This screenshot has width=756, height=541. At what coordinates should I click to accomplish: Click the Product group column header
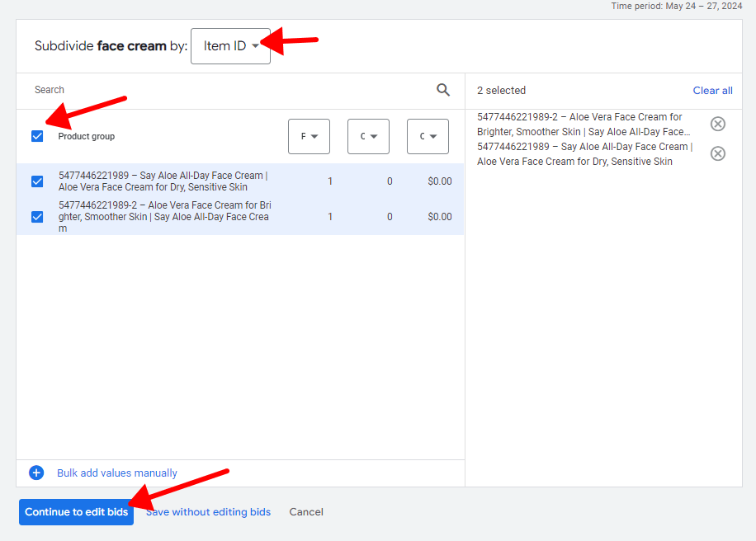point(87,136)
